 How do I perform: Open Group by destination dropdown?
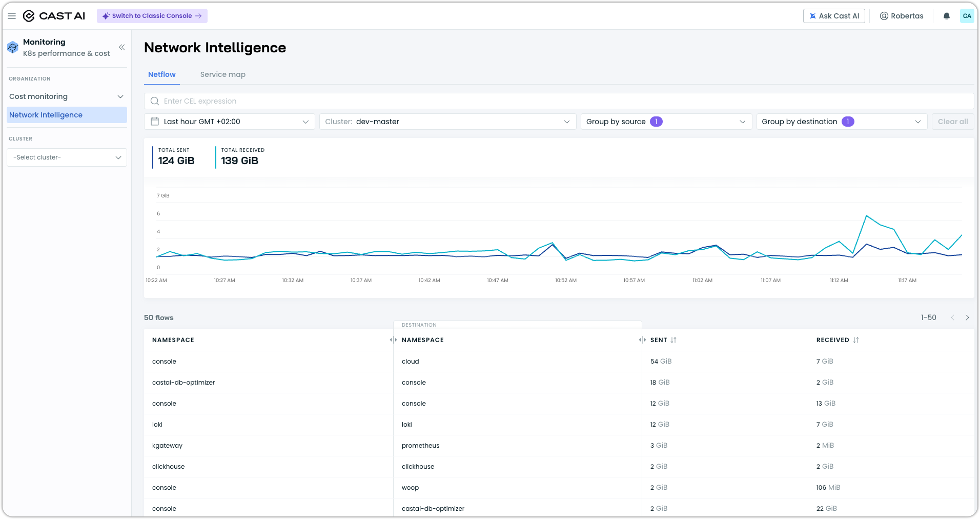(842, 122)
